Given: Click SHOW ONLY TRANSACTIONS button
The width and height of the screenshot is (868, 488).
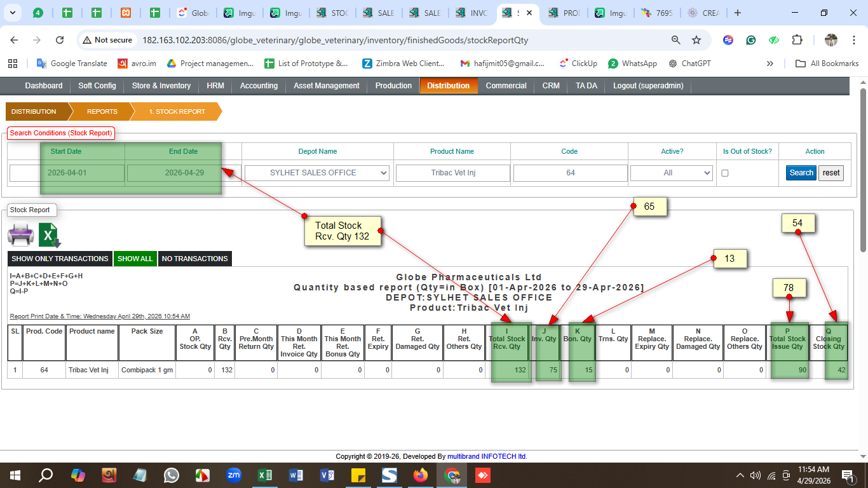Looking at the screenshot, I should [60, 259].
